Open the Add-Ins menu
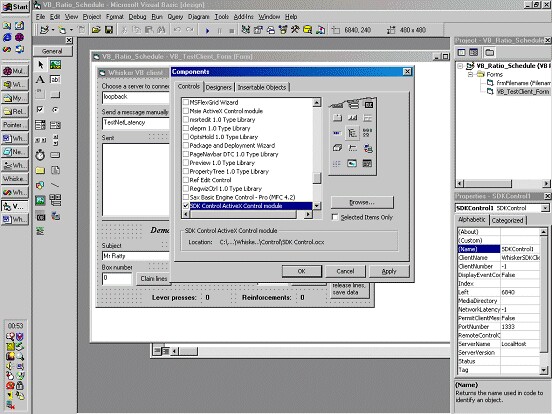The width and height of the screenshot is (552, 414). click(x=244, y=17)
